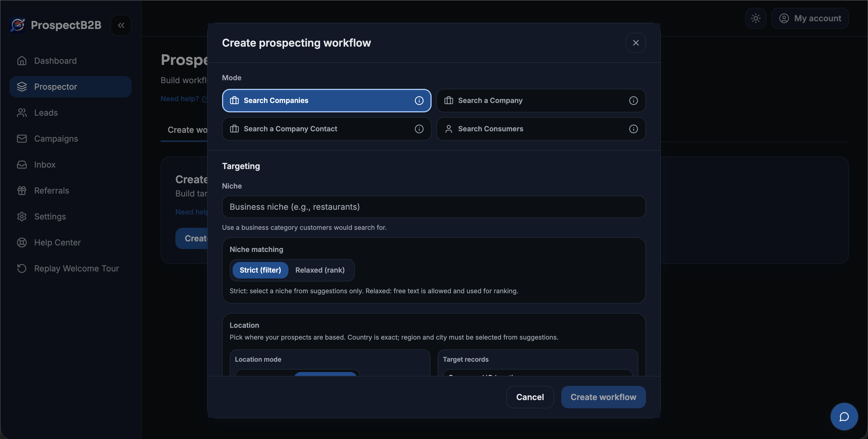This screenshot has height=439, width=868.
Task: Collapse the sidebar with the chevron button
Action: tap(121, 25)
